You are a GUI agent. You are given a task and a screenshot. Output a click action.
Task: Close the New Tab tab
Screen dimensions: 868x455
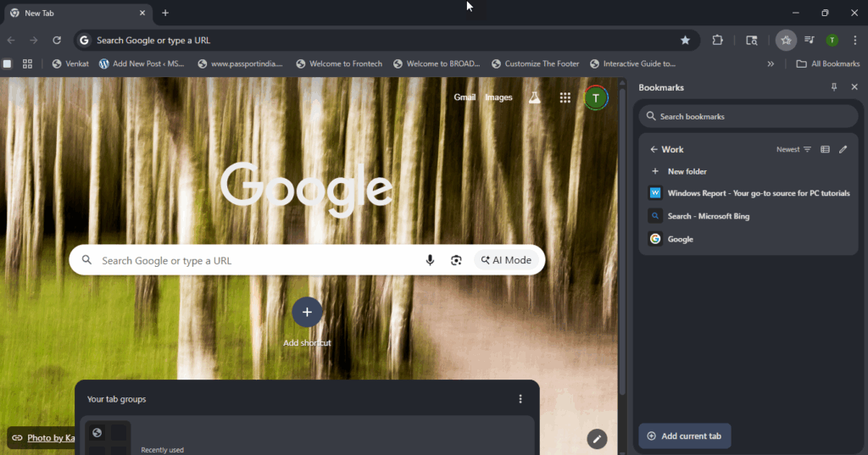pos(142,13)
